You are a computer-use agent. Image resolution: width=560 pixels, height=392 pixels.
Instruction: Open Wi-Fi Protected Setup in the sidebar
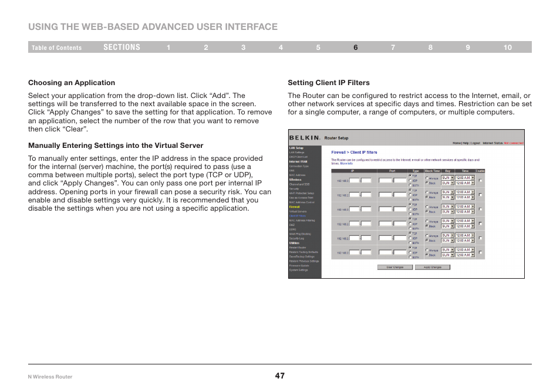[302, 193]
